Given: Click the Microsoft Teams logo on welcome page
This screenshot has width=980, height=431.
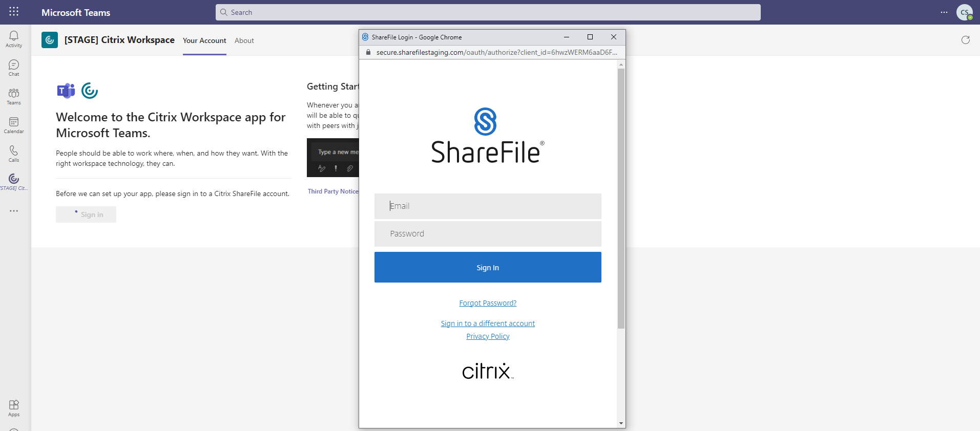Looking at the screenshot, I should tap(66, 91).
